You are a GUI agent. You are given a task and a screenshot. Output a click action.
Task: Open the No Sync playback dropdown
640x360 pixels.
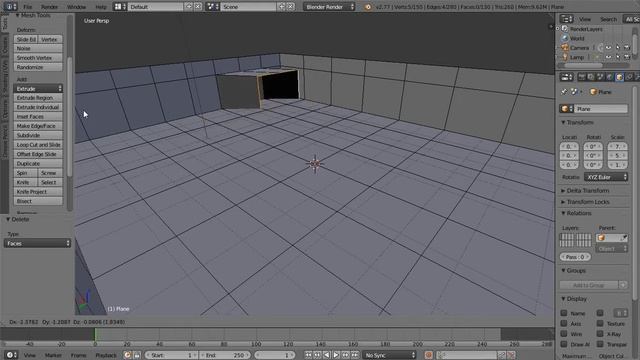coord(389,355)
